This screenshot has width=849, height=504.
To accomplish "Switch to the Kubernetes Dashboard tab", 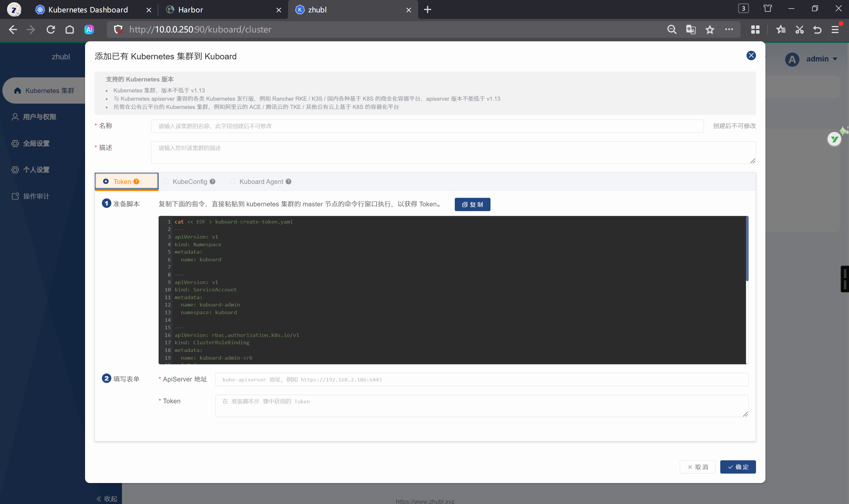I will (x=88, y=9).
